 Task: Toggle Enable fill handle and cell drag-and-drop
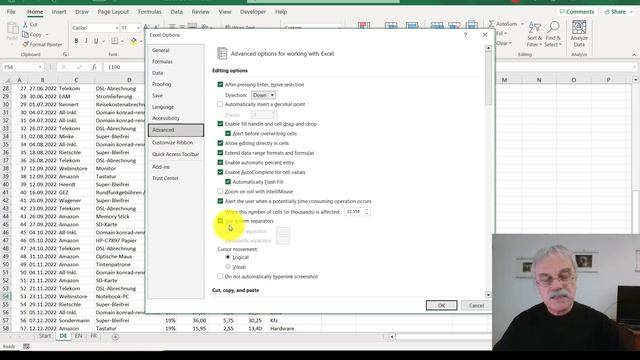(220, 124)
